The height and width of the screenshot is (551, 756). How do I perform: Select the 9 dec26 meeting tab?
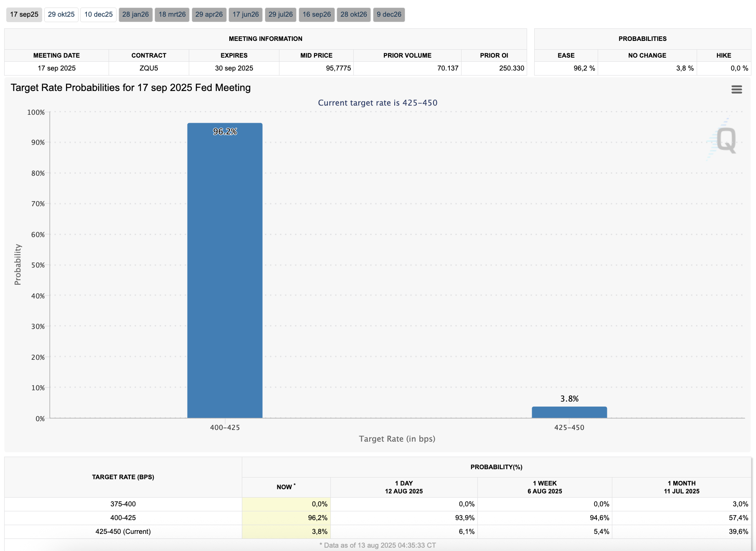[x=389, y=15]
